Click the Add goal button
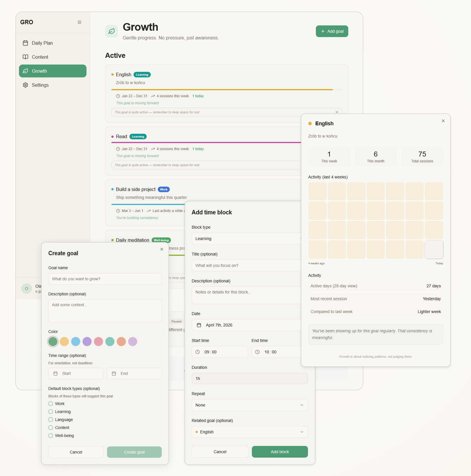The height and width of the screenshot is (476, 471). coord(332,31)
